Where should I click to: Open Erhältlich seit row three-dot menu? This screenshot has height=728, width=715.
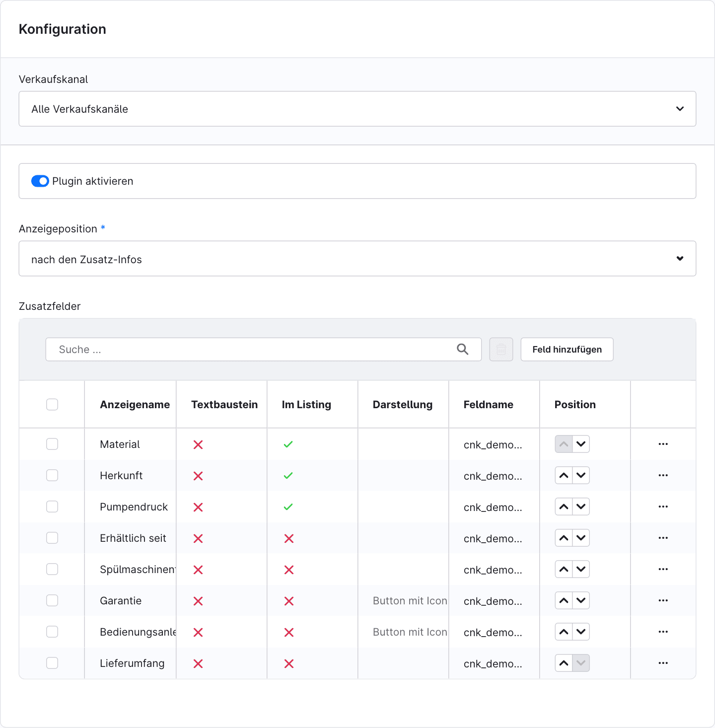[x=663, y=538]
